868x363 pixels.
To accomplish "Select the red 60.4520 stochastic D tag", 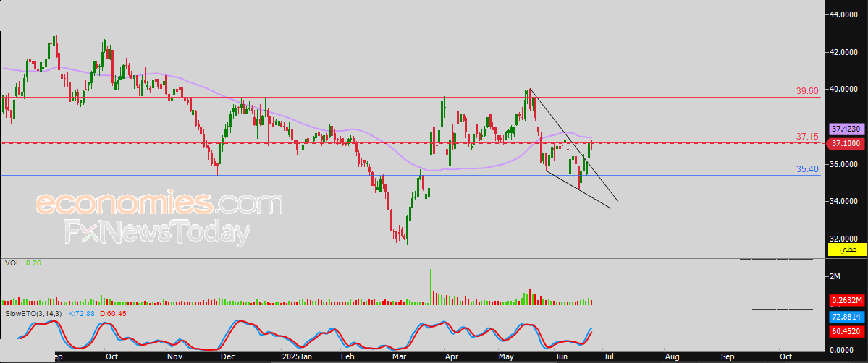I will (x=846, y=331).
